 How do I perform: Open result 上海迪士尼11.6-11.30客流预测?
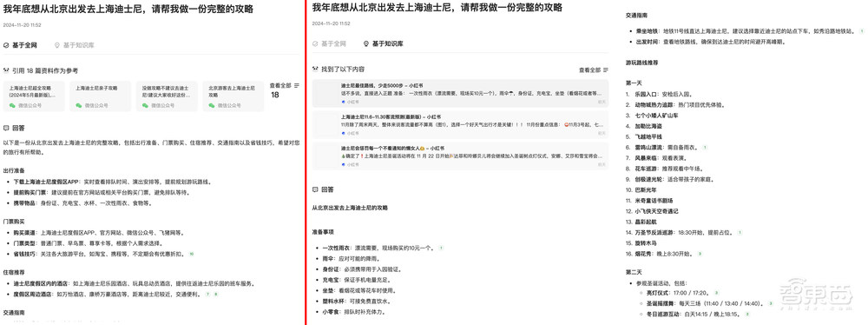(460, 125)
